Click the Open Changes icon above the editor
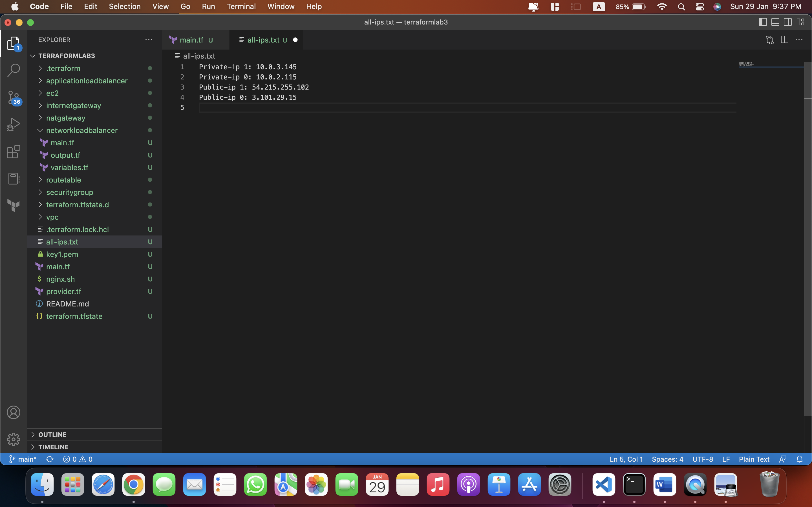 tap(769, 39)
